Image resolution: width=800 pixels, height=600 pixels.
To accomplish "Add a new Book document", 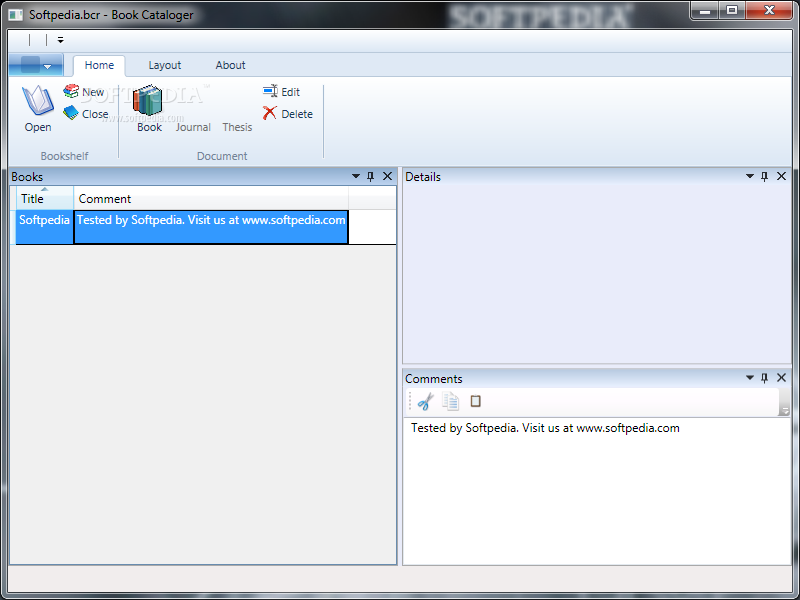I will 149,109.
